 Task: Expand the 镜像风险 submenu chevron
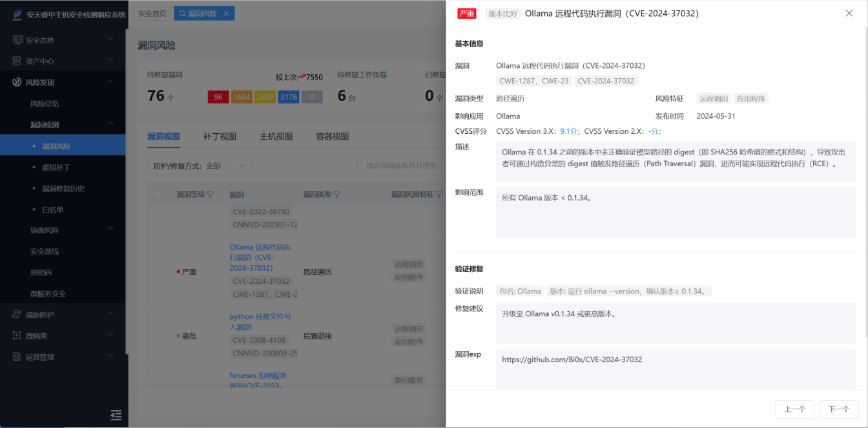(x=110, y=230)
